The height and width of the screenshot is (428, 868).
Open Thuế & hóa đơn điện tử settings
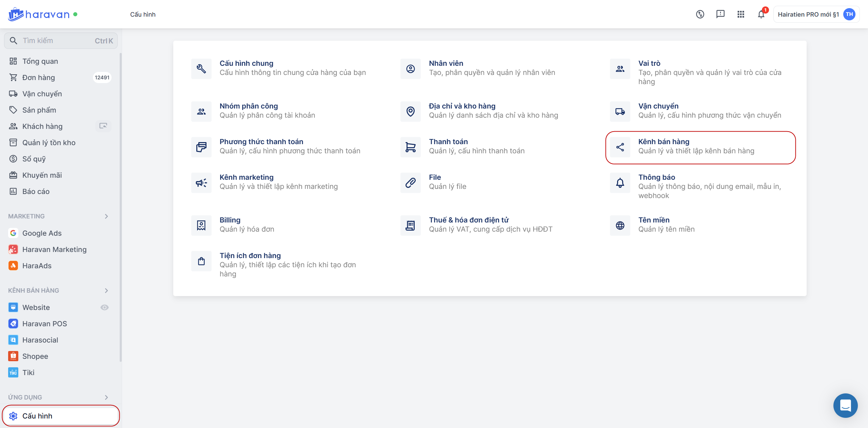coord(469,220)
